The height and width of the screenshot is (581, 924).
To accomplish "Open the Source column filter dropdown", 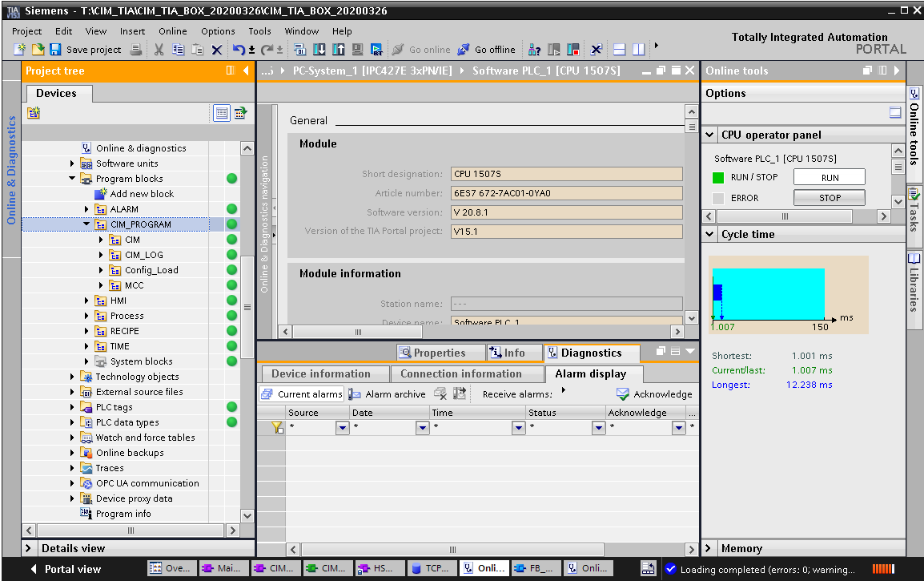I will tap(342, 428).
